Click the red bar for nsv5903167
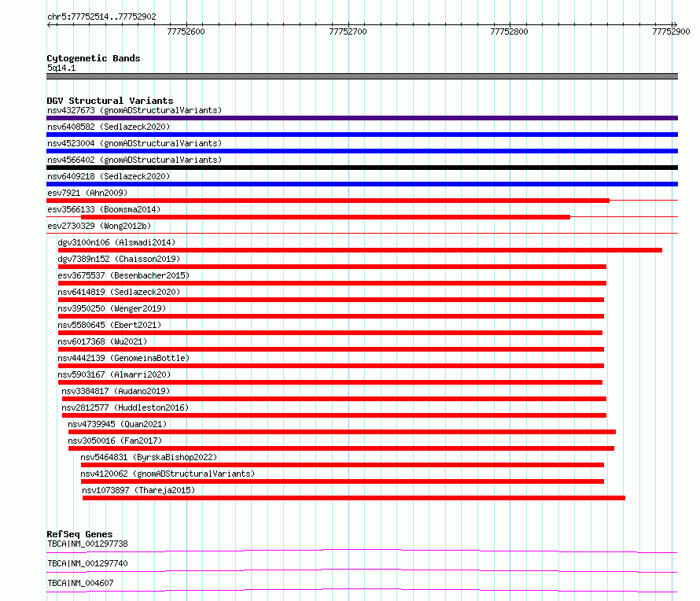This screenshot has width=700, height=601. coord(330,382)
